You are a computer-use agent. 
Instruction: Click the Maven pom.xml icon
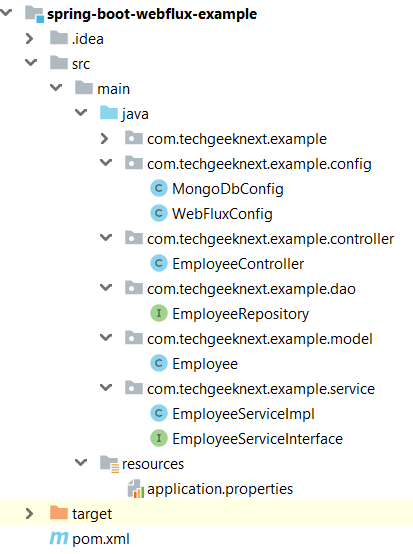(59, 538)
